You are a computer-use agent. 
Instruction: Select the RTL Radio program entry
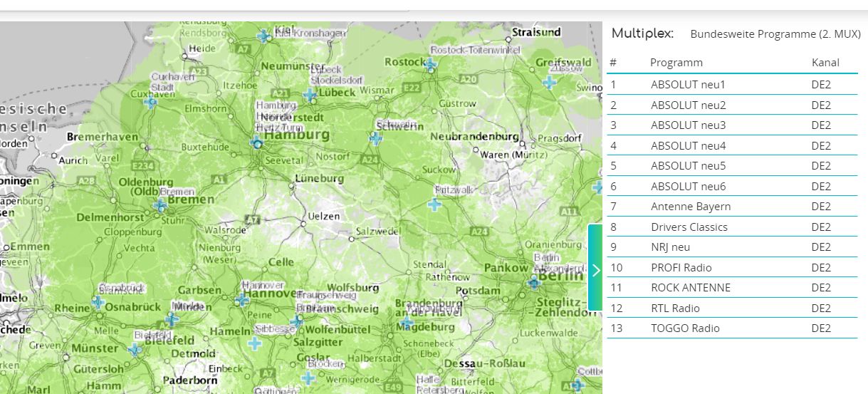tap(675, 309)
